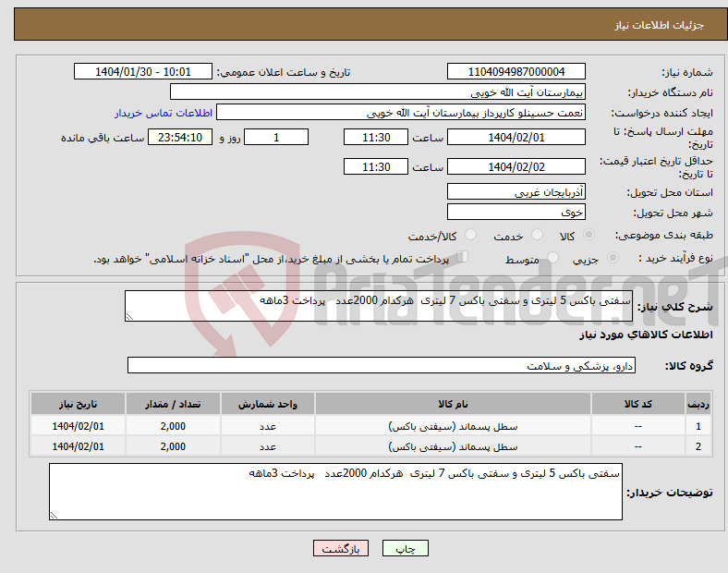728x573 pixels.
Task: Click the response deadline date 1404/02/01 field
Action: (x=516, y=137)
